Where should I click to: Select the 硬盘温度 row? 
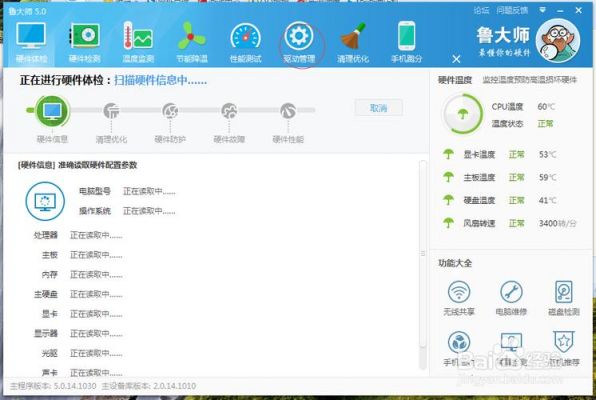[x=499, y=200]
